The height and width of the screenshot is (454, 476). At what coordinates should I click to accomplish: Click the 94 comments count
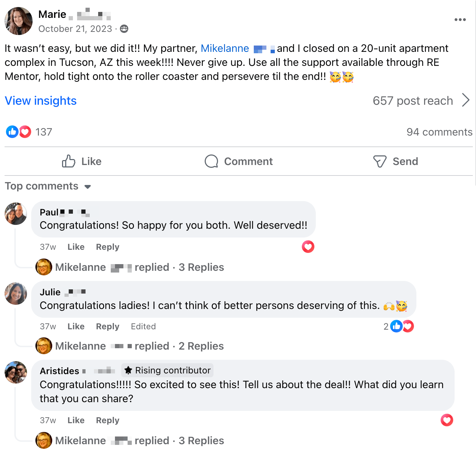point(439,132)
